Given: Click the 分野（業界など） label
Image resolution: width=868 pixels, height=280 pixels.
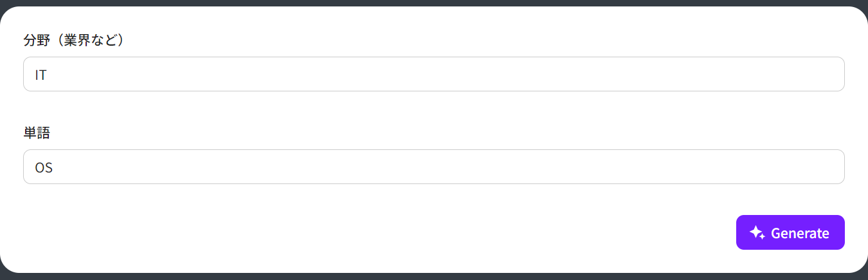Looking at the screenshot, I should tap(73, 41).
